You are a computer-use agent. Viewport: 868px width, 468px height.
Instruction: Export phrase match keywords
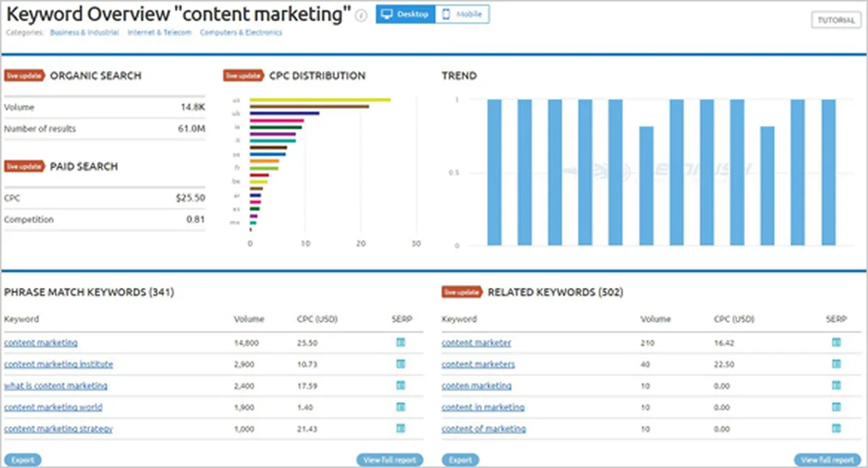click(x=22, y=459)
